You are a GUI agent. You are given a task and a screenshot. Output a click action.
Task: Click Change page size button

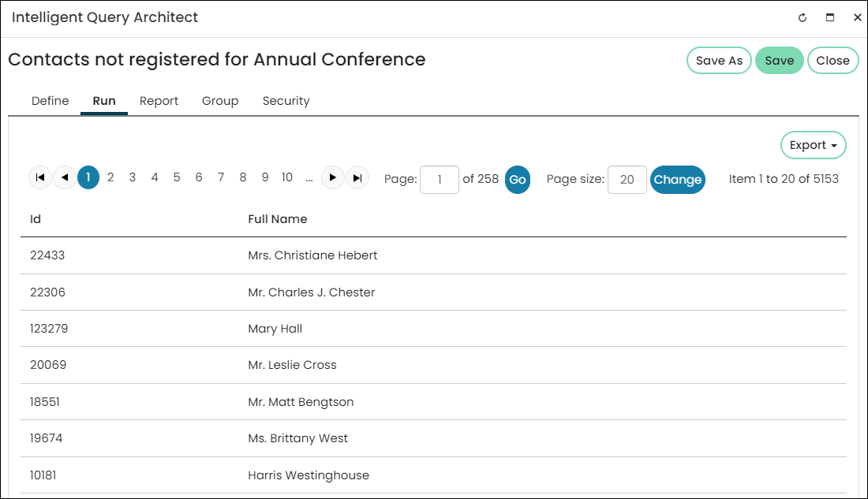pos(678,180)
